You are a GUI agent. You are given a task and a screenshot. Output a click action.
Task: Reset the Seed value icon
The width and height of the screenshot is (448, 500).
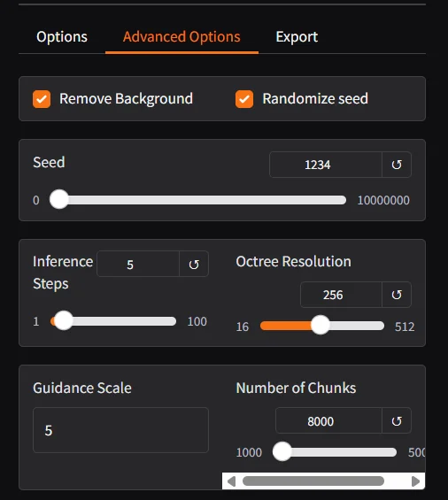(x=397, y=165)
